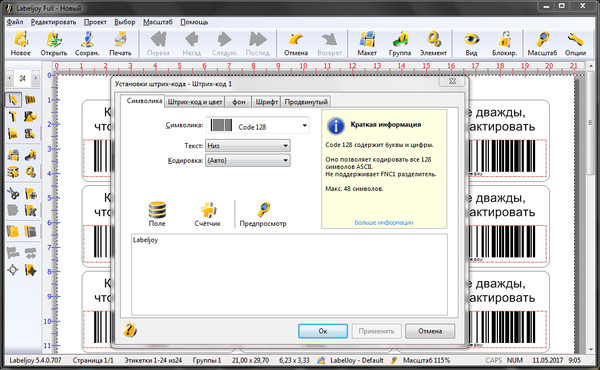Open the Текст position dropdown

click(x=248, y=146)
